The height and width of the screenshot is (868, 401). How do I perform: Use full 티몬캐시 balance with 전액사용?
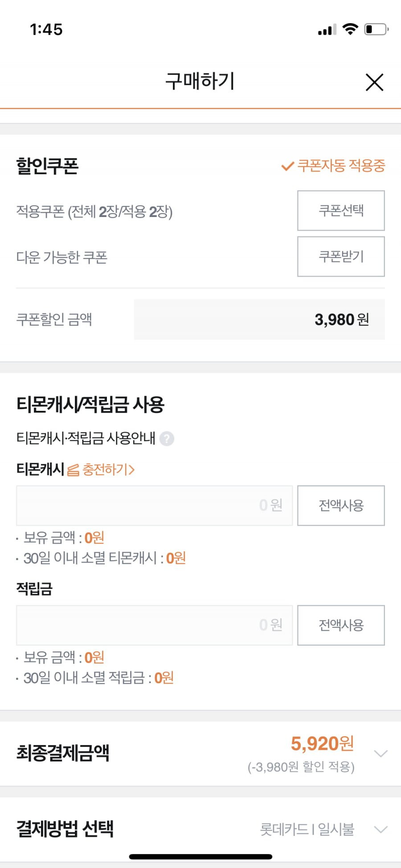pos(341,505)
